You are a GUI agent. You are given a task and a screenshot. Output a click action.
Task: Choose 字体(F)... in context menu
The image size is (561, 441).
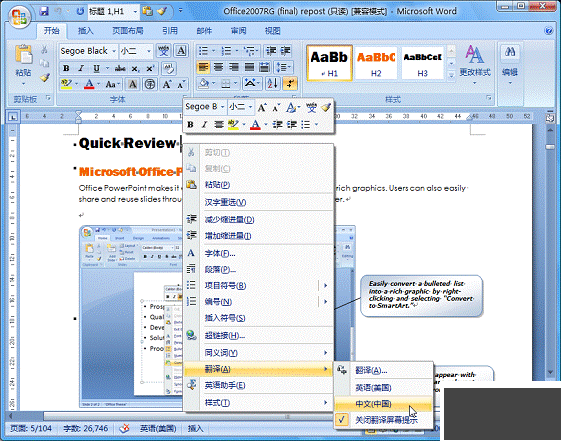click(258, 254)
